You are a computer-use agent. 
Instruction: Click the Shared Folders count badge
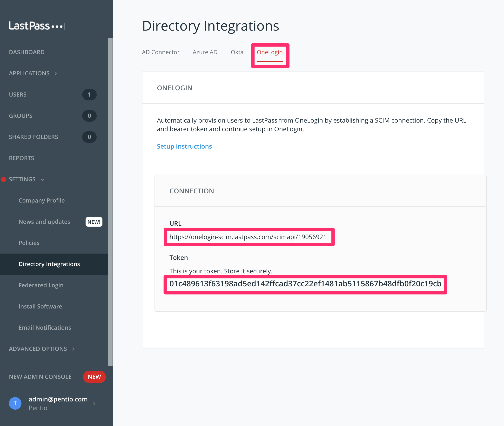click(x=89, y=137)
